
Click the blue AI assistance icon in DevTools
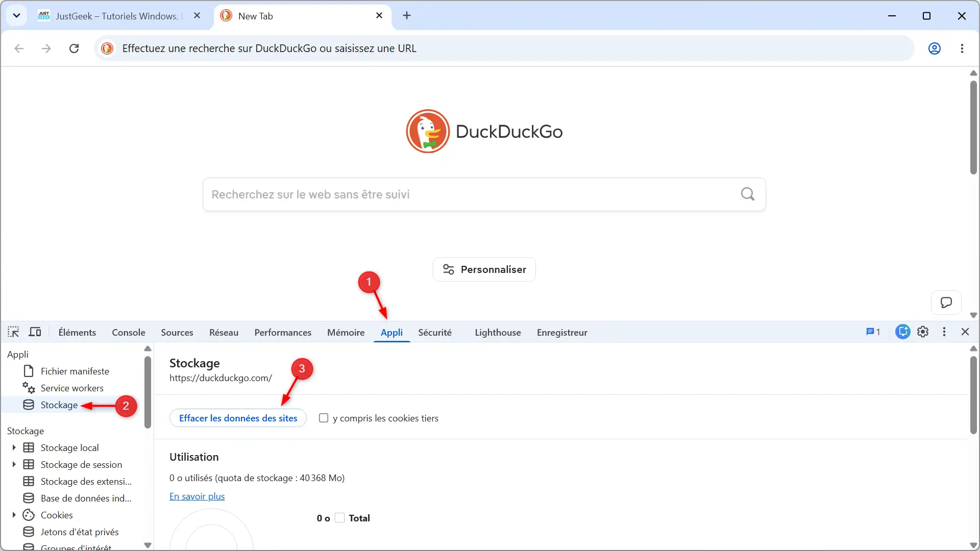903,332
